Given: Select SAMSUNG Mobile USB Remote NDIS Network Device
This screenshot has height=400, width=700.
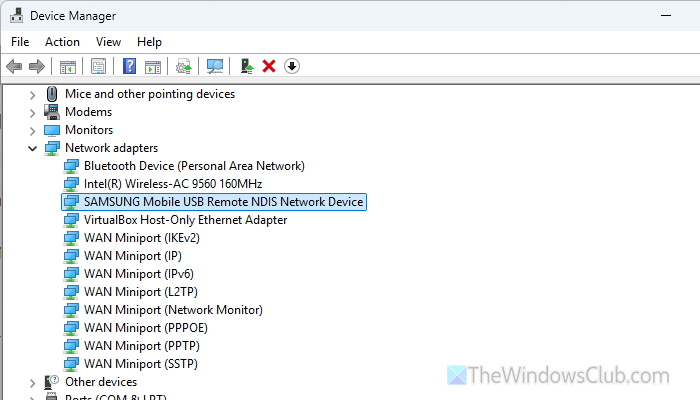Looking at the screenshot, I should [223, 202].
